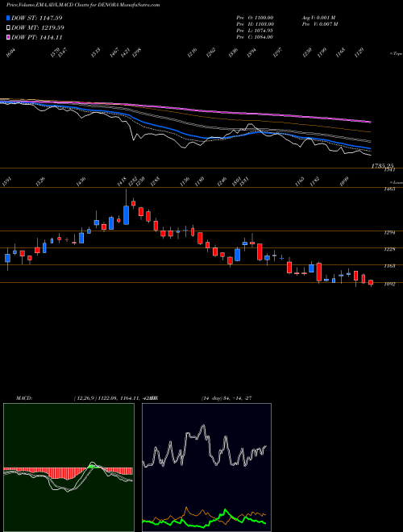Screen dimensions: 403x532
Task: Click the 'Pre V: 0.007 M' volume text
Action: pos(320,24)
